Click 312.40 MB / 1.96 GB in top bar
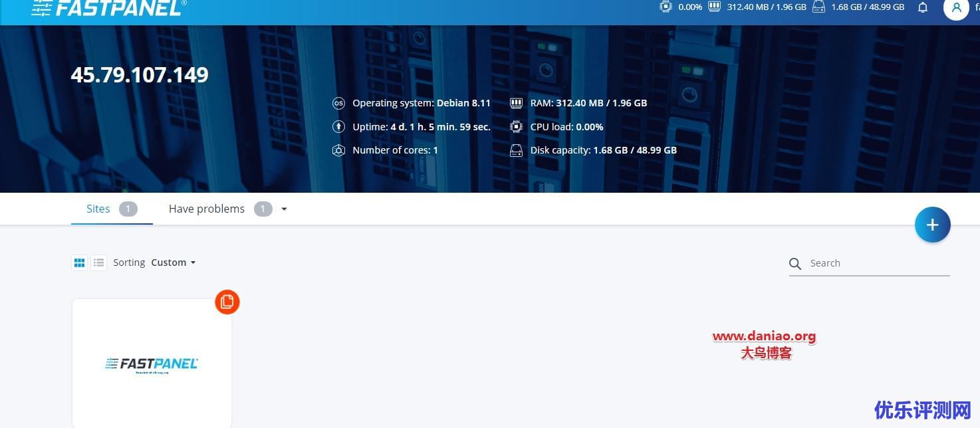 coord(767,7)
